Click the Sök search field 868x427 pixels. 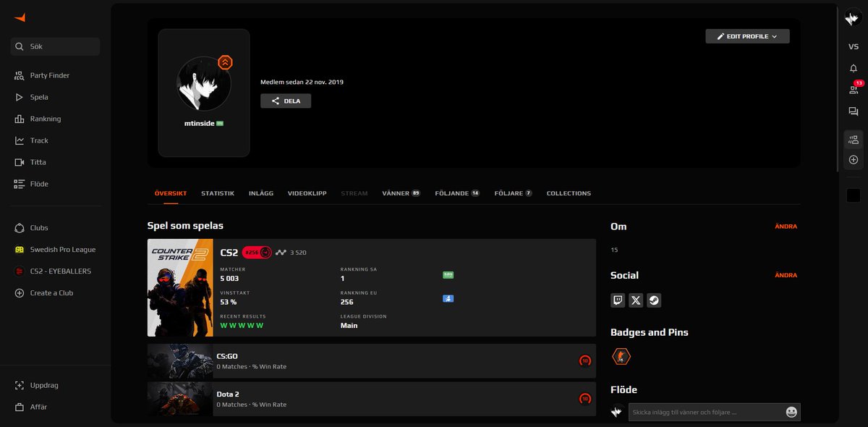point(55,46)
